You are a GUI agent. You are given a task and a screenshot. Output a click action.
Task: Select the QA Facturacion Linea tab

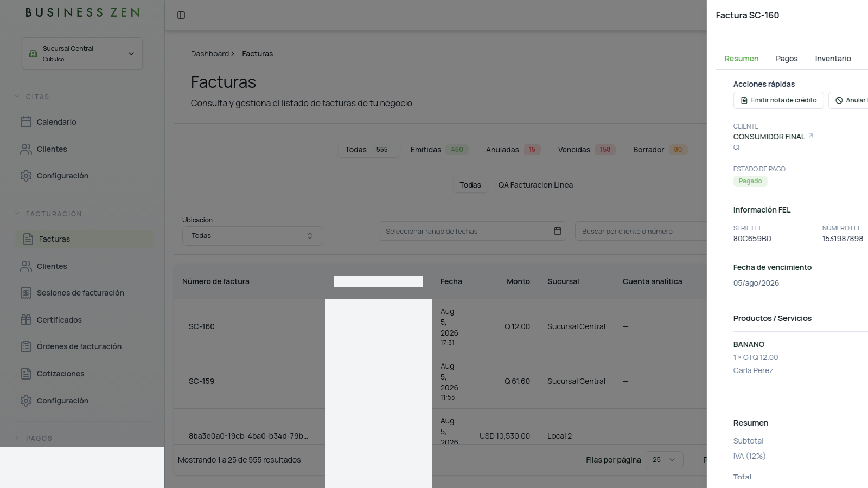pyautogui.click(x=535, y=185)
